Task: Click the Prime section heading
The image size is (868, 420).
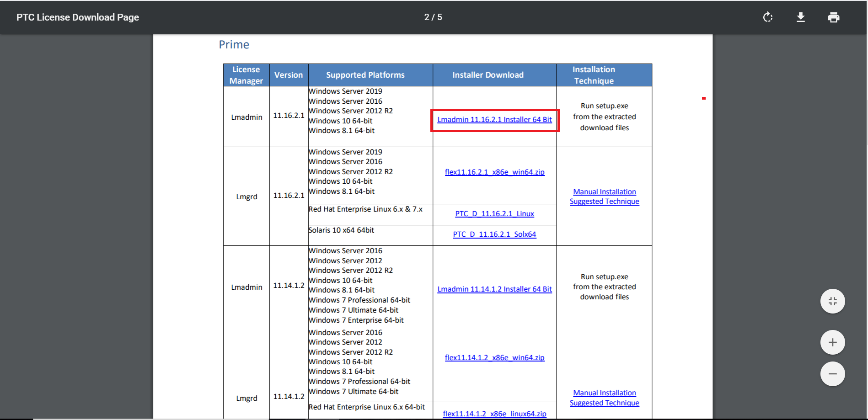Action: click(x=234, y=45)
